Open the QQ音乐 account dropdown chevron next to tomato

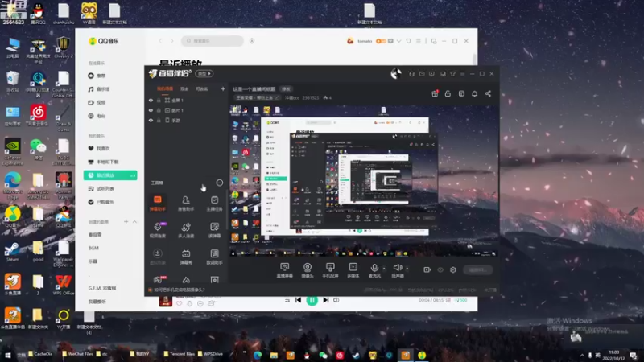click(398, 41)
